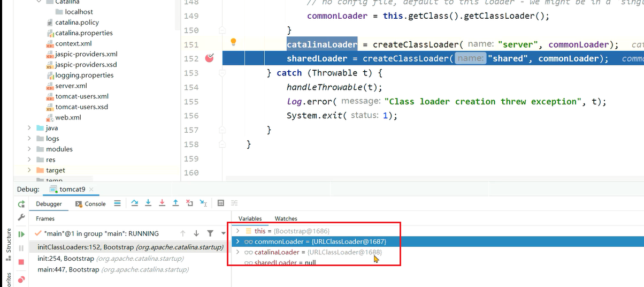644x287 pixels.
Task: Expand the commonLoader variable node
Action: pyautogui.click(x=237, y=242)
